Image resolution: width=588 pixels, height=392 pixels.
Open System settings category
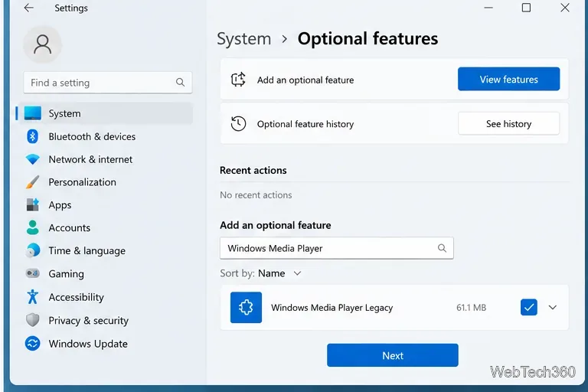(x=105, y=113)
